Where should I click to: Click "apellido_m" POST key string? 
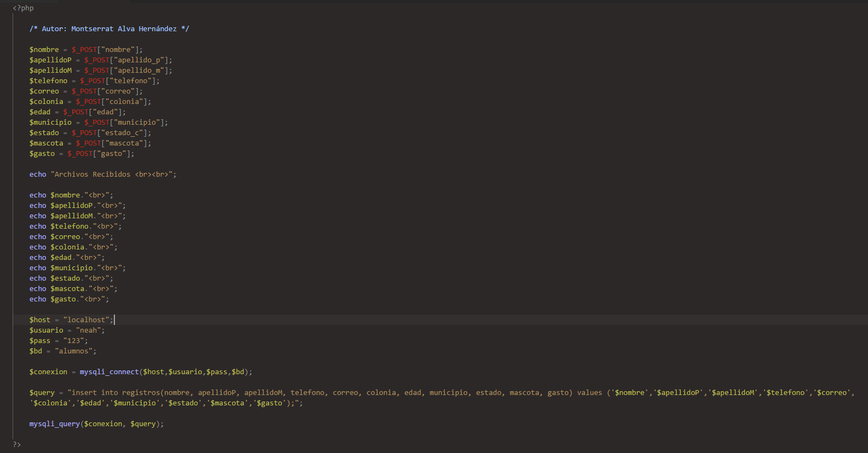[x=138, y=71]
